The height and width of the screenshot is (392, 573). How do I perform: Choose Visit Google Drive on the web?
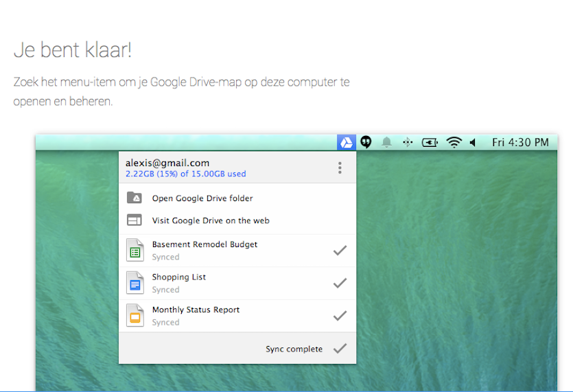click(x=237, y=220)
